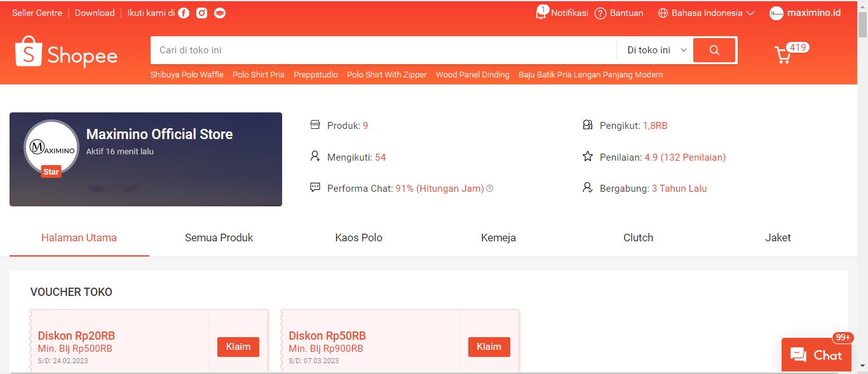Image resolution: width=868 pixels, height=374 pixels.
Task: Claim the Diskon Rp20RB voucher
Action: pyautogui.click(x=238, y=347)
